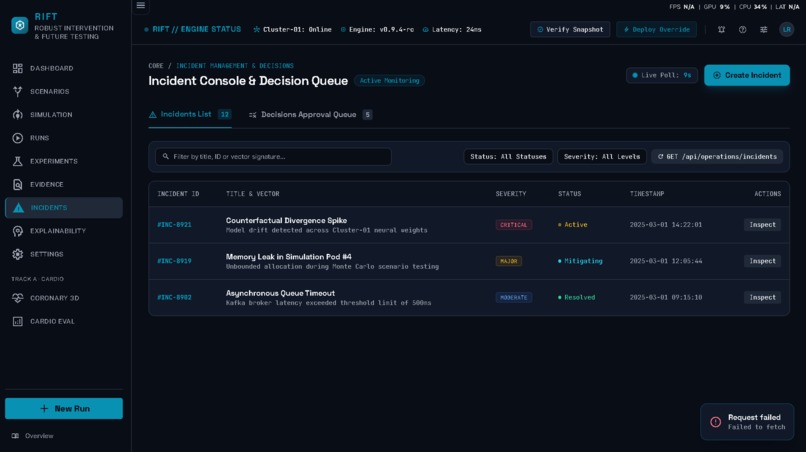Click the Request failed toast notification
The width and height of the screenshot is (806, 452).
point(747,422)
